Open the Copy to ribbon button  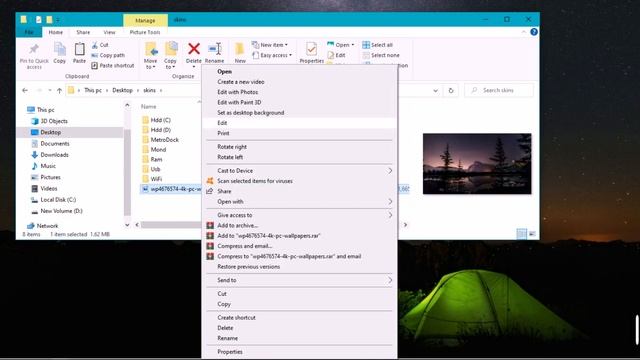tap(171, 55)
